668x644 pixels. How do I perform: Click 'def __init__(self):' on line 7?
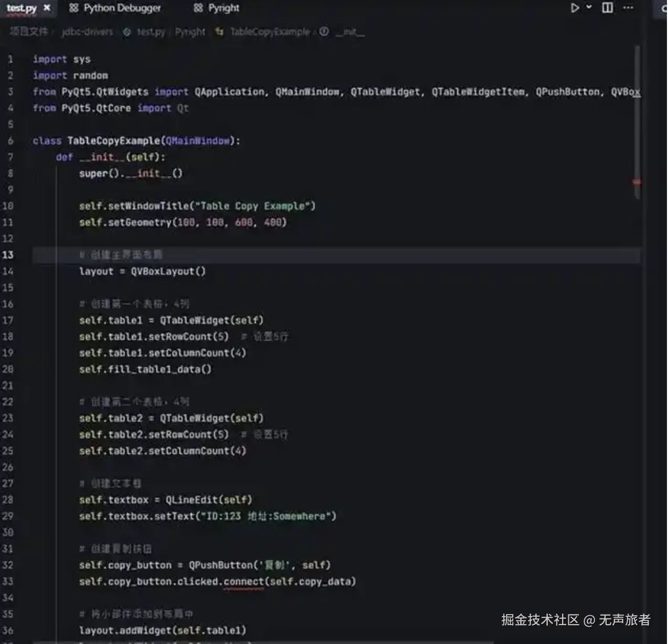coord(111,157)
